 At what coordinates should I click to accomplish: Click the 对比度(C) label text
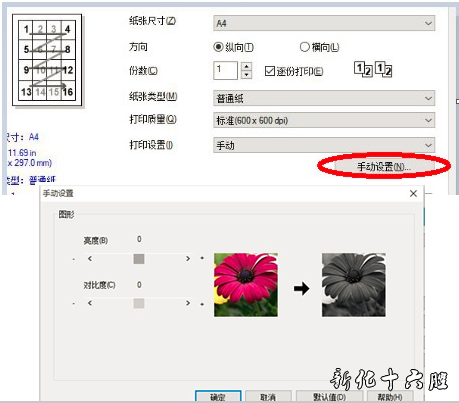click(99, 285)
